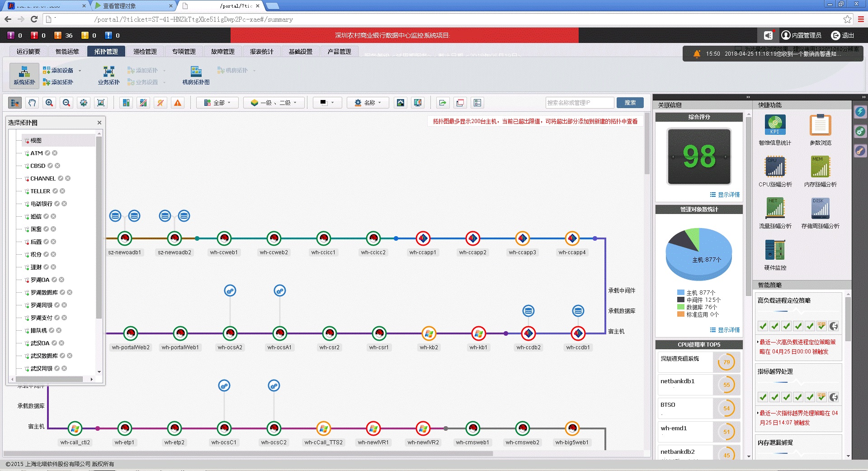This screenshot has width=868, height=471.
Task: Click the zoom in magnifier icon
Action: [49, 103]
